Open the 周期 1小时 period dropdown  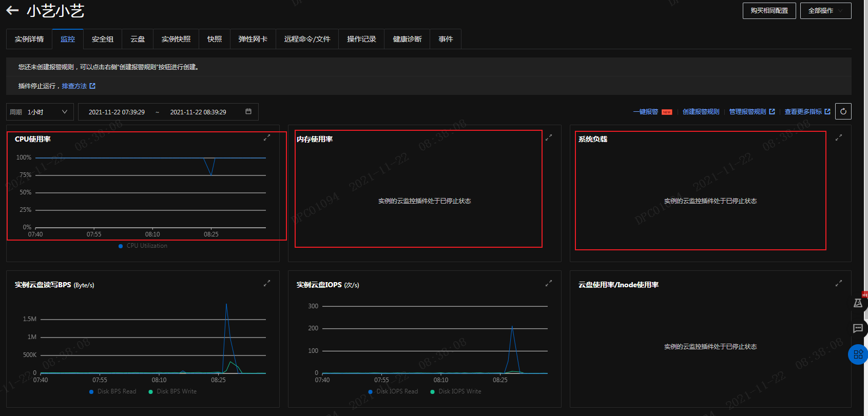(x=40, y=112)
